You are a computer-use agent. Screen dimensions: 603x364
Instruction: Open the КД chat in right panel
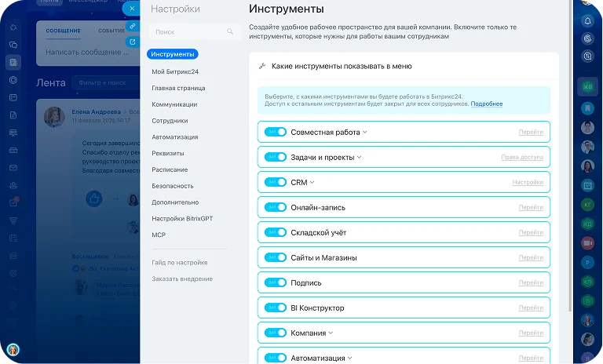point(587,224)
